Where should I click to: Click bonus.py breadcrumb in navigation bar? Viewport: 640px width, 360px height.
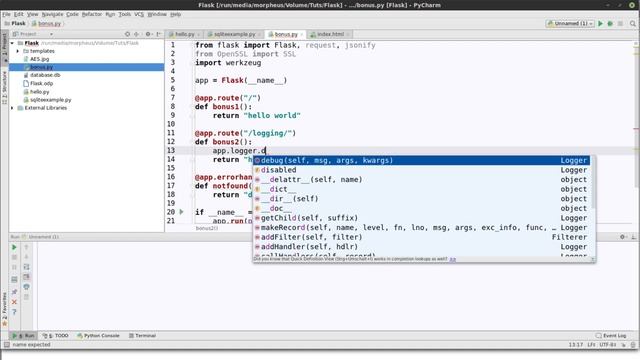pos(46,24)
